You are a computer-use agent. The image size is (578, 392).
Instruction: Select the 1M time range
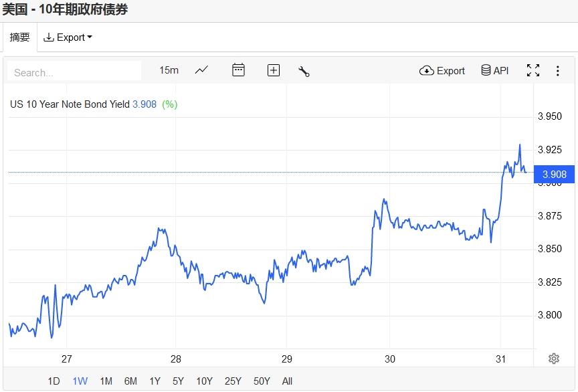pos(106,381)
